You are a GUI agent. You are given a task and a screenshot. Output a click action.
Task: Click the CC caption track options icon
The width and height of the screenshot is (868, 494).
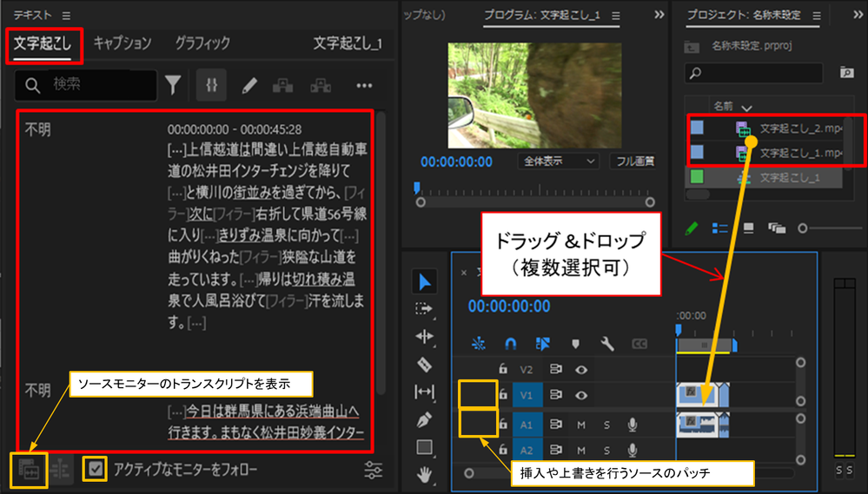[x=639, y=344]
